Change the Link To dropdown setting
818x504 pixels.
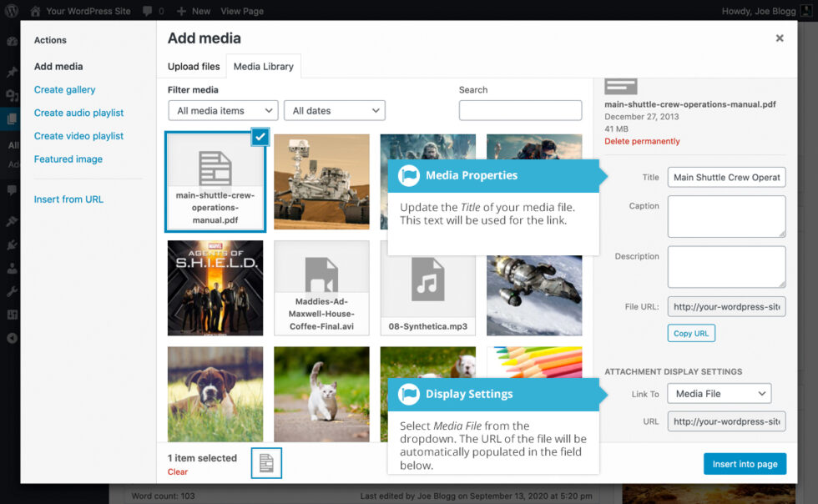[x=719, y=393]
